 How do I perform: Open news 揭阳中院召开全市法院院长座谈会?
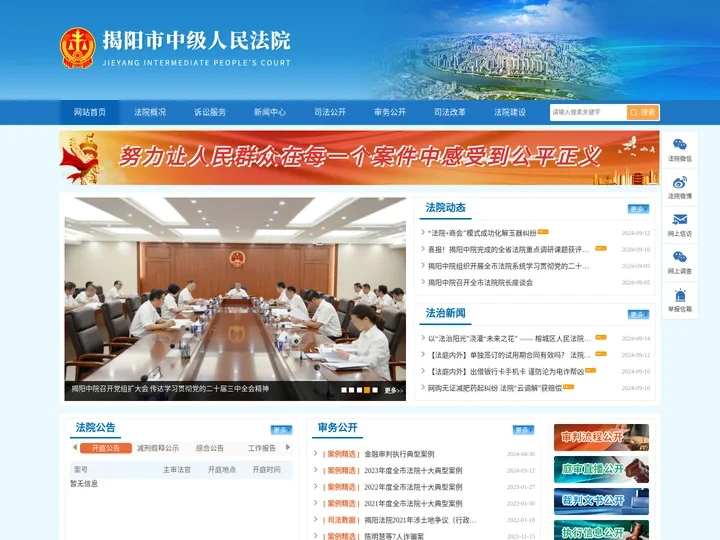[x=480, y=282]
